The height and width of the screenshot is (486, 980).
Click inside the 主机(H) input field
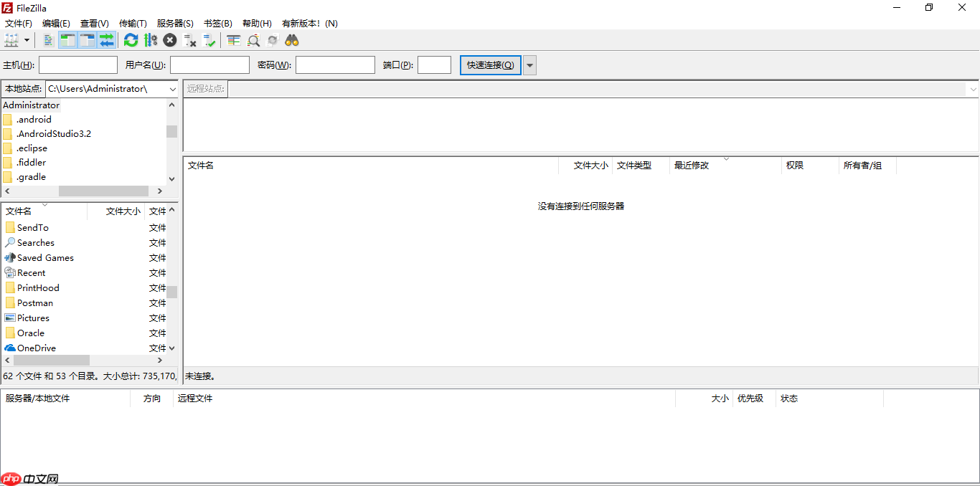[x=77, y=65]
